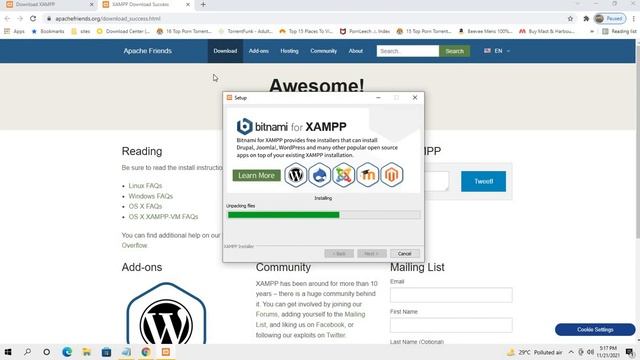The height and width of the screenshot is (360, 640).
Task: Click the Learn More button
Action: click(257, 176)
